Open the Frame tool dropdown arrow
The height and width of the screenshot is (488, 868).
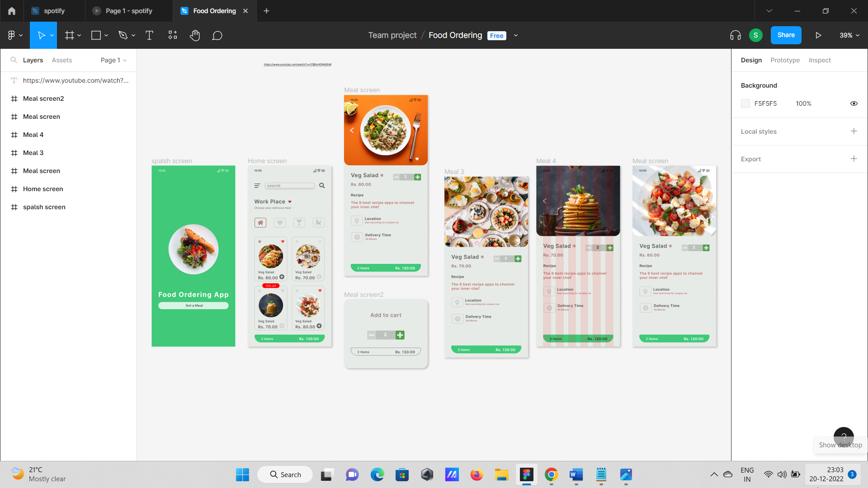point(79,35)
